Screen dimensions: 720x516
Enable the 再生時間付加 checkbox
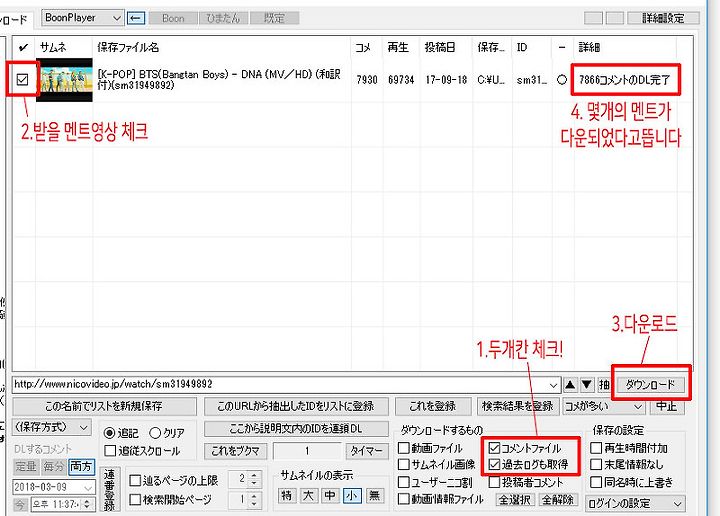click(x=596, y=448)
